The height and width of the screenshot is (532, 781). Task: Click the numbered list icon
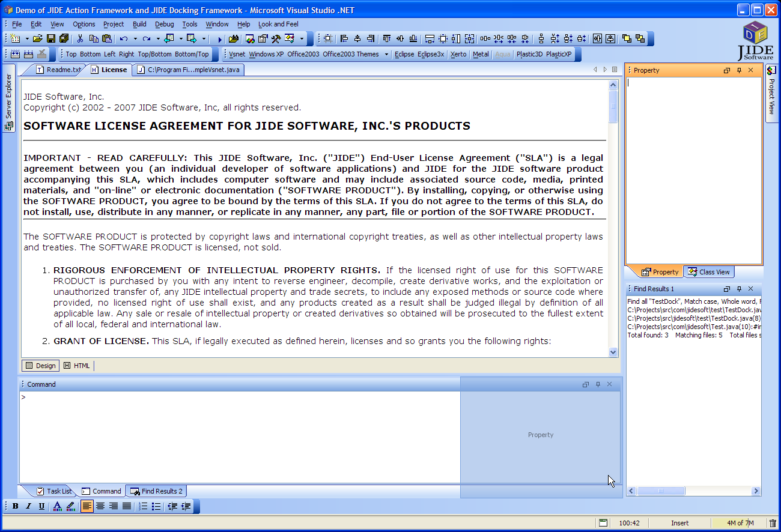143,506
